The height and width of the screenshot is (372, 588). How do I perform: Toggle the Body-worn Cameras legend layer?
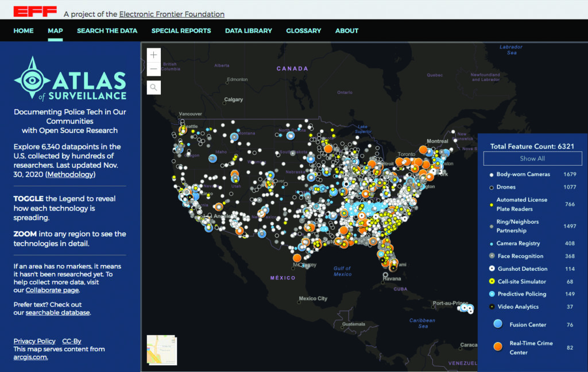coord(523,174)
